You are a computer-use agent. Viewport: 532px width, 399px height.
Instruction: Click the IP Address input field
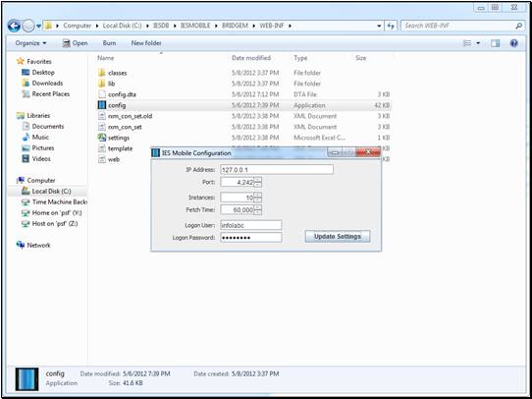tap(277, 169)
